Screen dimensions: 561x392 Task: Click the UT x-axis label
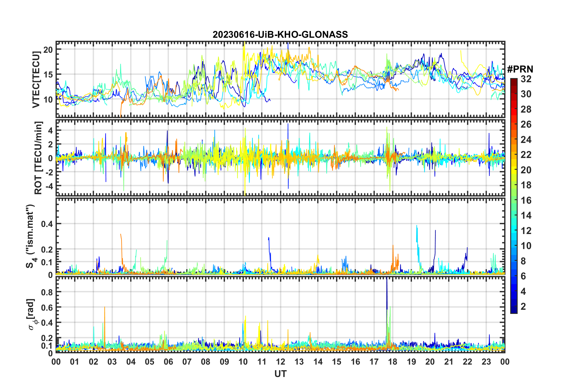280,374
